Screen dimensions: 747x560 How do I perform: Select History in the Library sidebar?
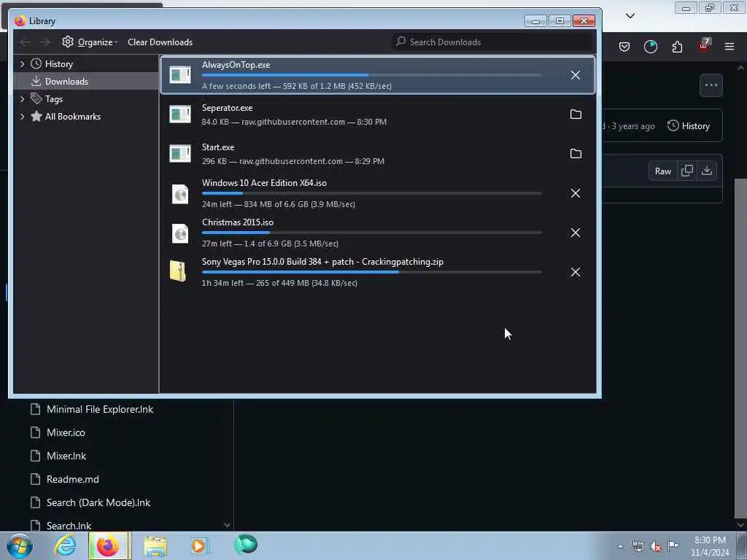[x=58, y=64]
